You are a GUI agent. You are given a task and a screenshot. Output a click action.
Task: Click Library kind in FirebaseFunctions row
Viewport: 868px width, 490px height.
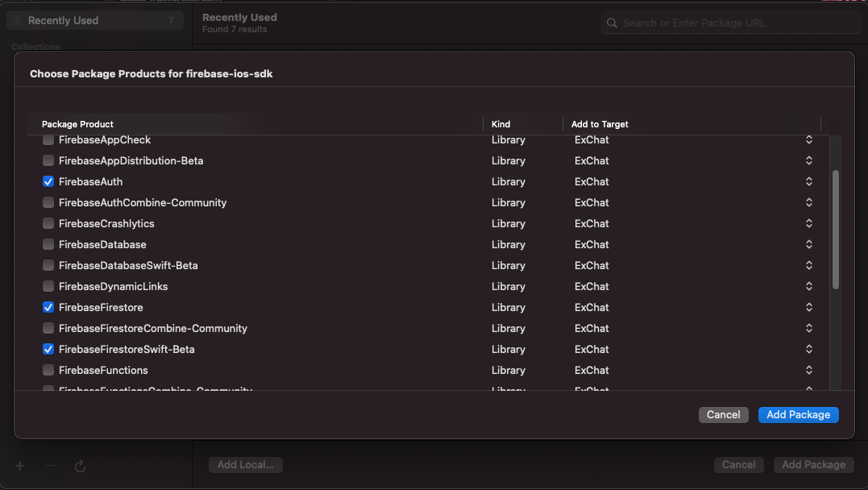[509, 371]
